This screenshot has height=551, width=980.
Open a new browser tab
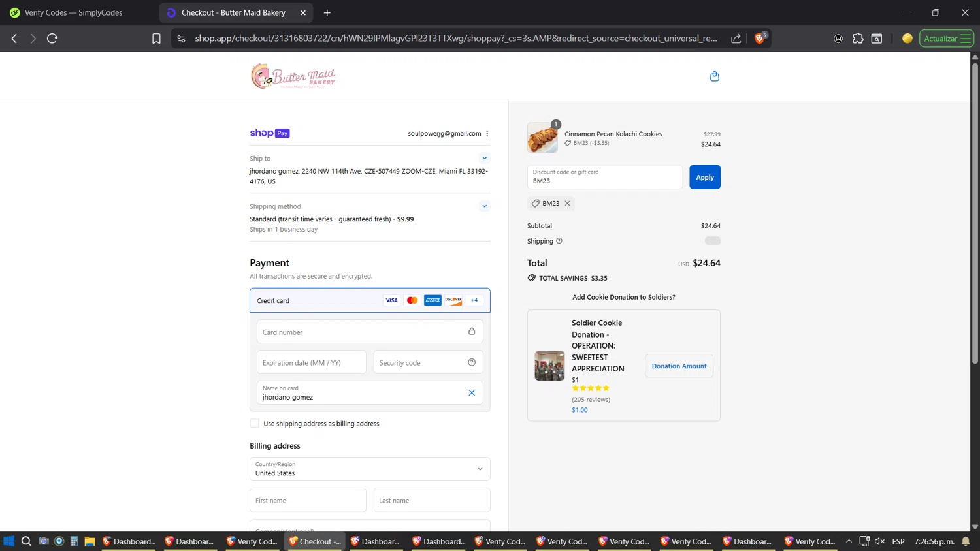(x=327, y=12)
